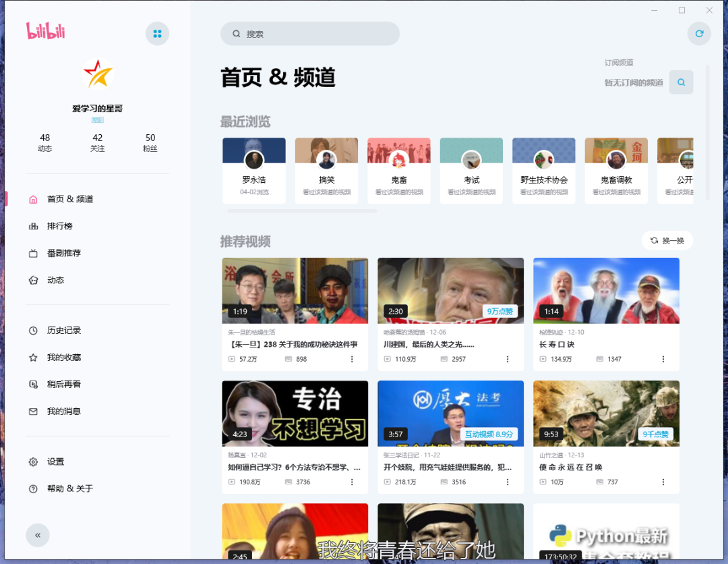
Task: Click the recent browsing horizontal scrollbar
Action: point(302,211)
